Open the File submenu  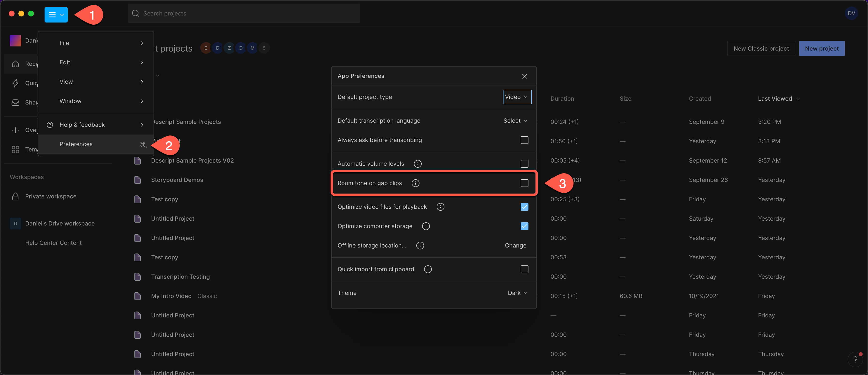point(64,43)
